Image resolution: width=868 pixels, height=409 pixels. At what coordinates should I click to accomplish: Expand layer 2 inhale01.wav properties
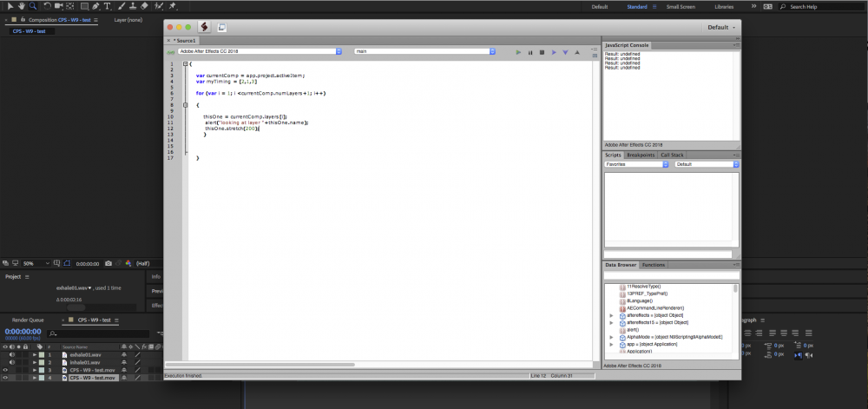point(35,362)
